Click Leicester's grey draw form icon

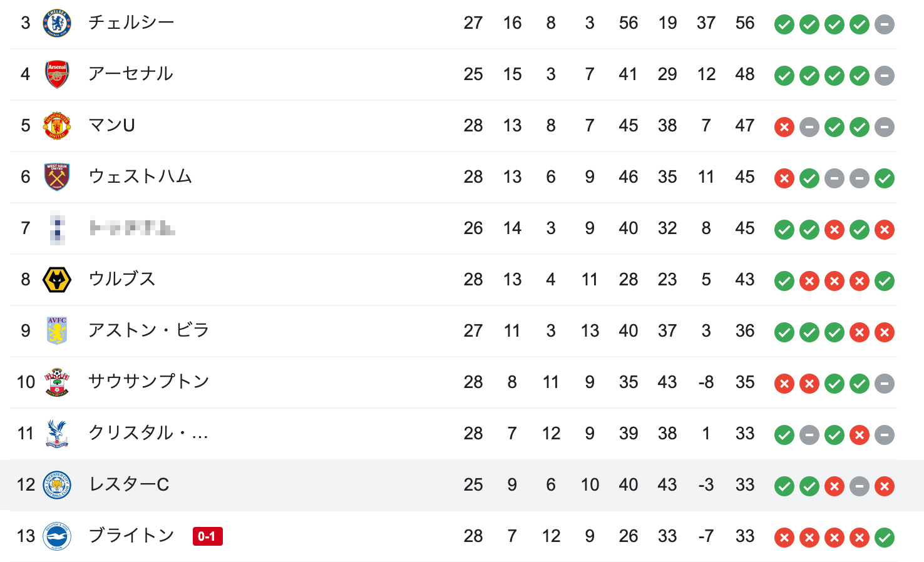click(x=860, y=486)
